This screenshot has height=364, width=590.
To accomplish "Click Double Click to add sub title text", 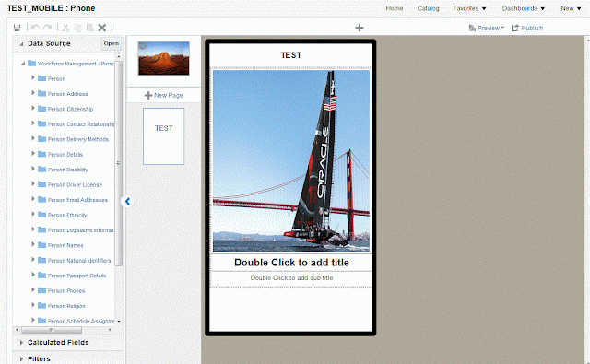I will pos(291,278).
